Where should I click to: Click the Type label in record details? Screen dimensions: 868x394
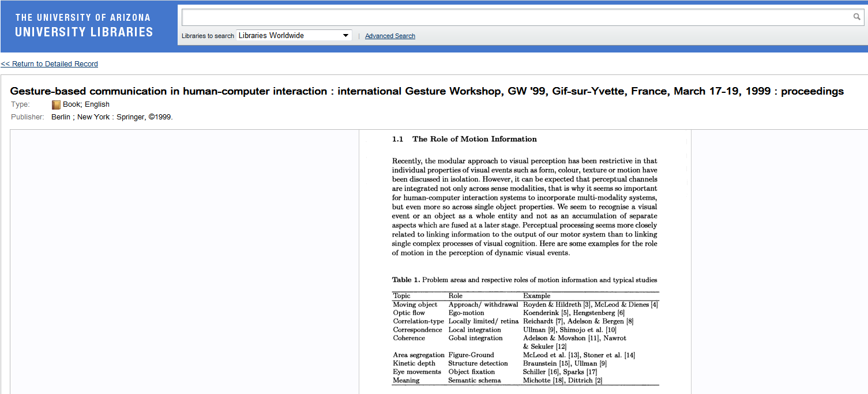pyautogui.click(x=20, y=104)
